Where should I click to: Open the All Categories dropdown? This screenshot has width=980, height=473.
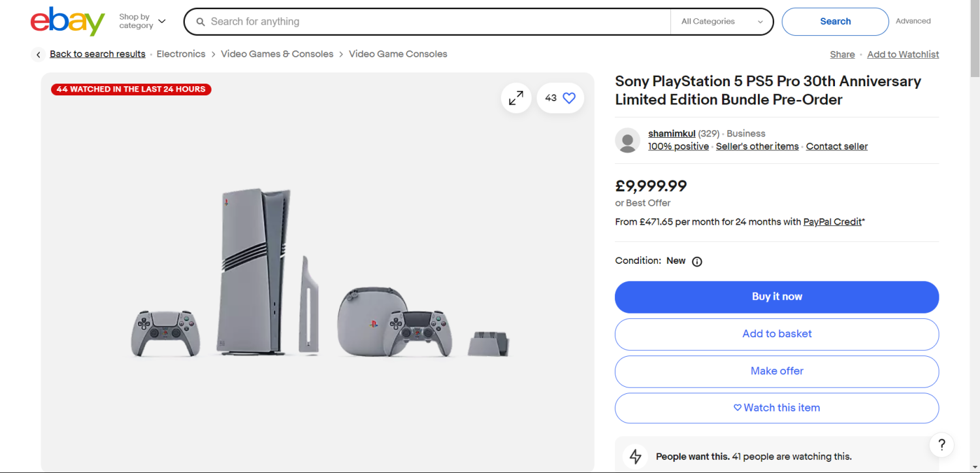(721, 21)
